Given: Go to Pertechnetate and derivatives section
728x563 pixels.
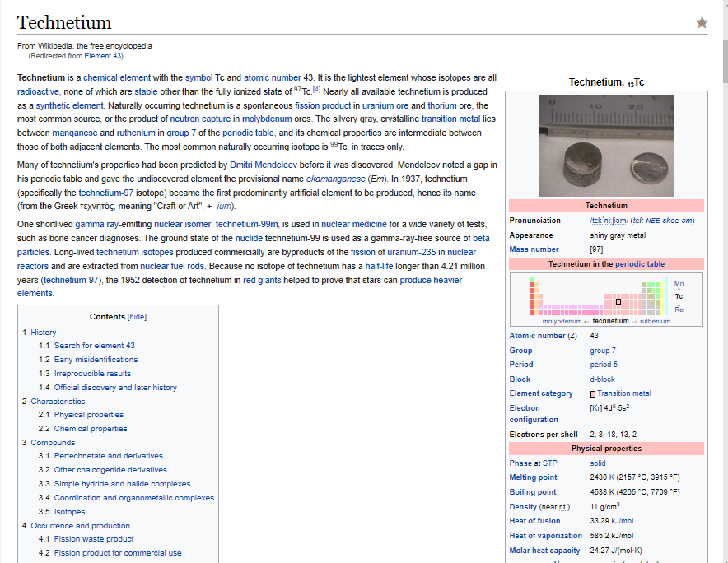Looking at the screenshot, I should coord(108,456).
